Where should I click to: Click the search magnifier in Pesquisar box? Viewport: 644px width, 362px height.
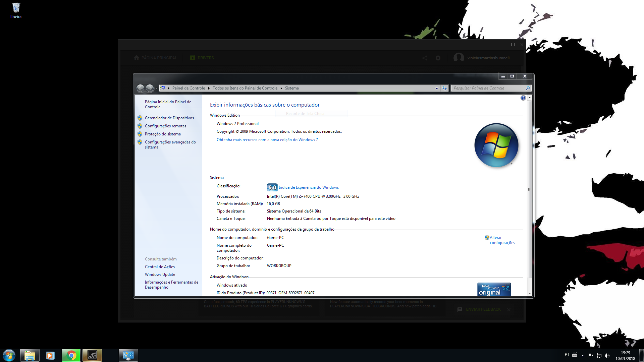tap(528, 88)
